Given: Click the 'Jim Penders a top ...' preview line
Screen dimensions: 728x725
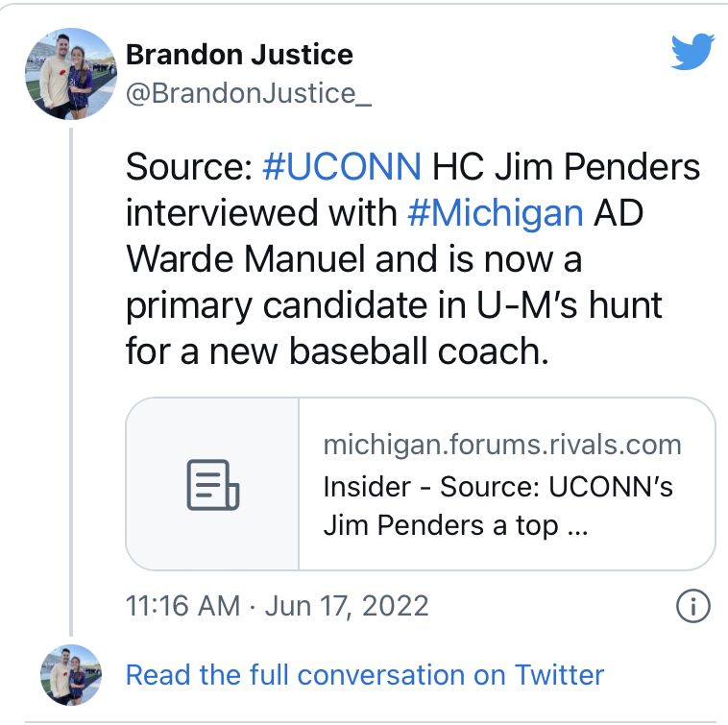Looking at the screenshot, I should click(x=456, y=526).
